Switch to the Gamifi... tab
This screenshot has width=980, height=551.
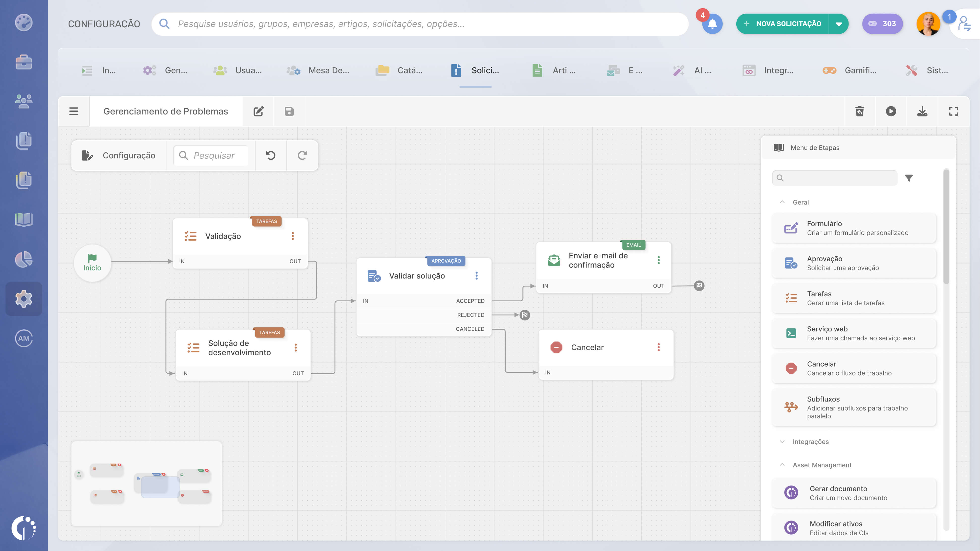849,70
